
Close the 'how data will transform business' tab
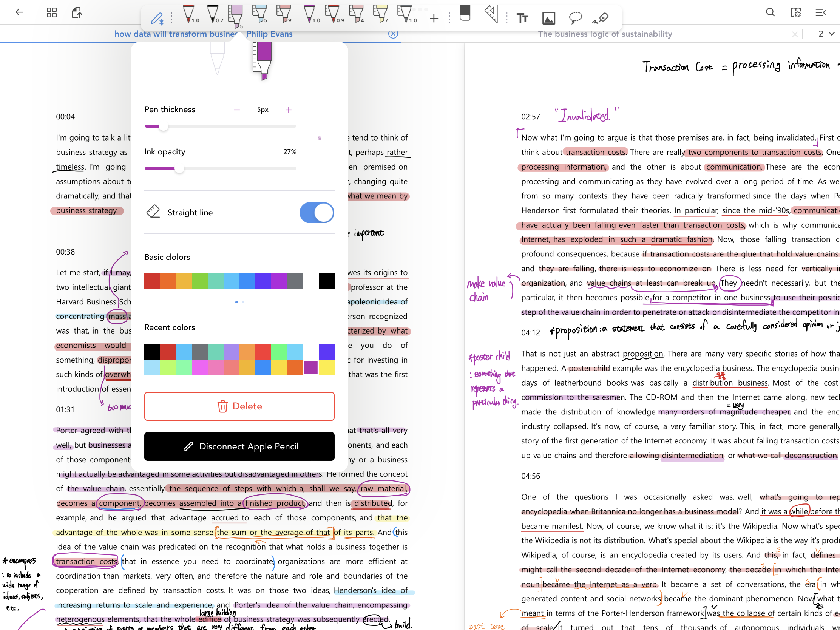click(393, 34)
